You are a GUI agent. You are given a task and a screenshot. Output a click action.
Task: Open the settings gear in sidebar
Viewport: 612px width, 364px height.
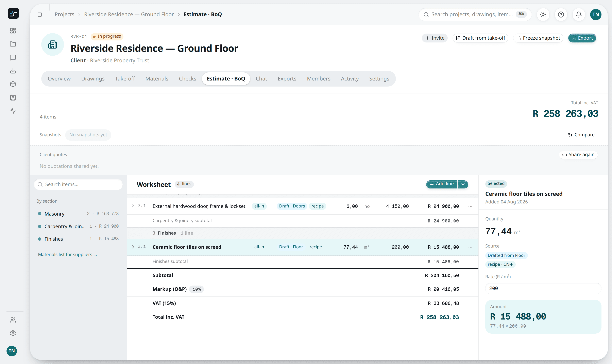click(13, 333)
